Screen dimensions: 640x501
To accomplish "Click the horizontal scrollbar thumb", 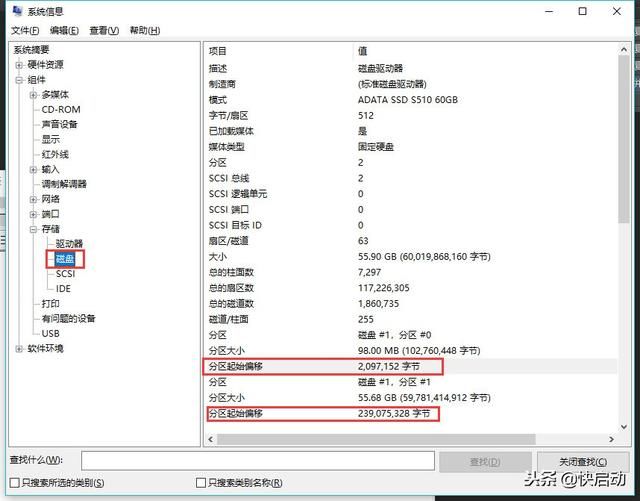I will coord(376,439).
